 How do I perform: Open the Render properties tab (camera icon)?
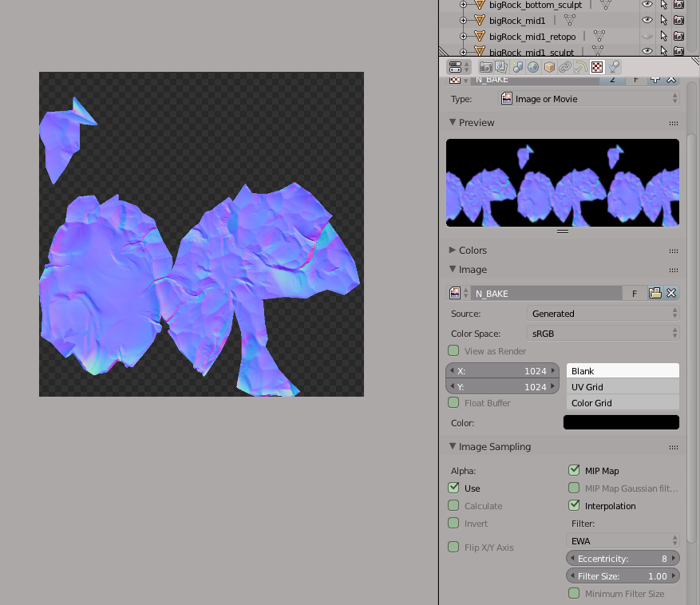484,66
